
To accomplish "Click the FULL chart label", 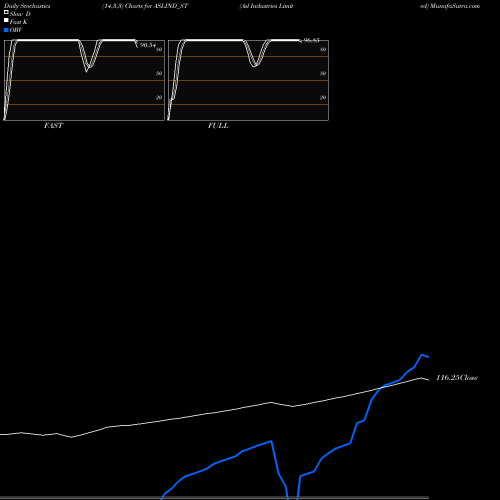I will 218,126.
